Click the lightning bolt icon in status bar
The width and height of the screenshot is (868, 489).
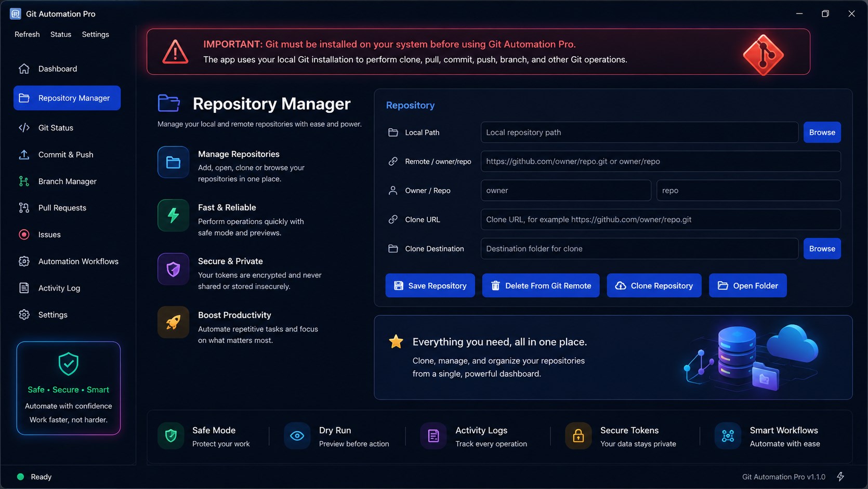pos(840,477)
